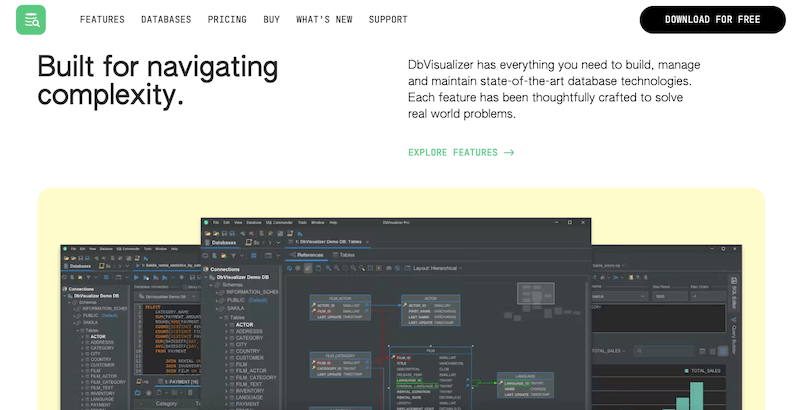Click the Max Rows field showing 1000
This screenshot has height=410, width=800.
click(670, 296)
